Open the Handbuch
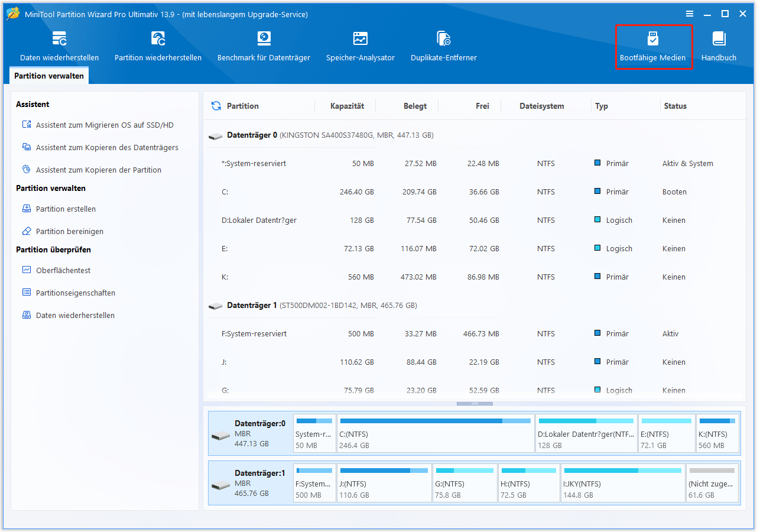Image resolution: width=757 pixels, height=532 pixels. [719, 47]
